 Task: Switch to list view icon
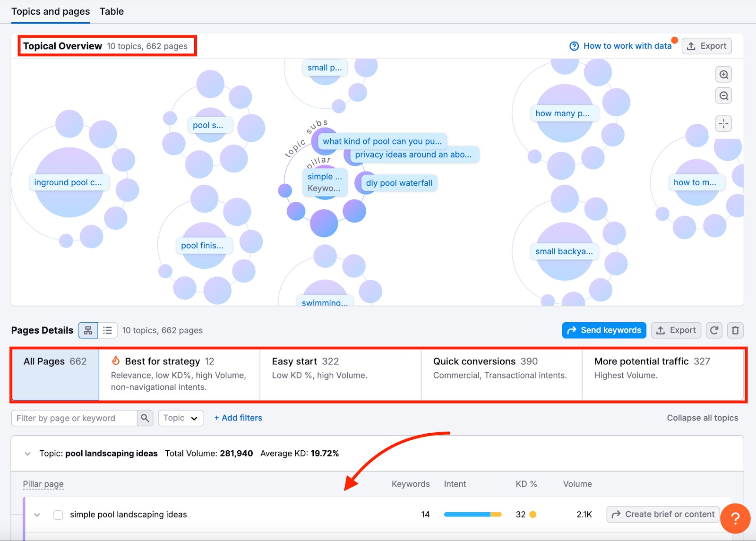coord(108,330)
